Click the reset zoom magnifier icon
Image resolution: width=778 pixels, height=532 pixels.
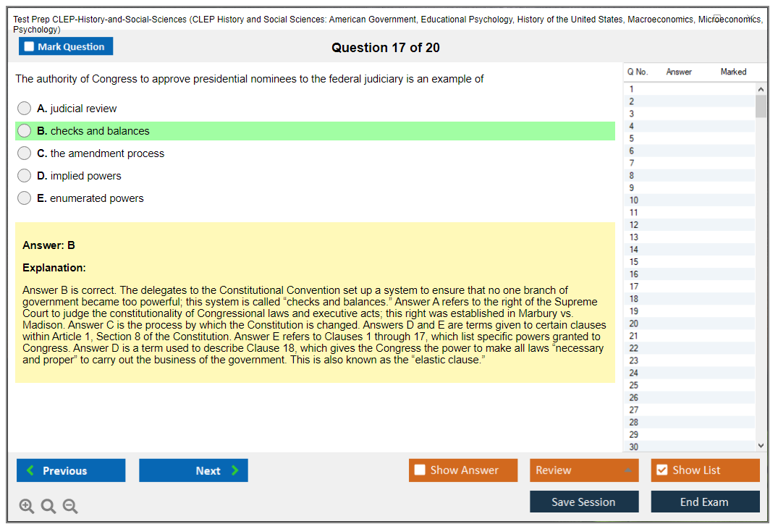(48, 507)
